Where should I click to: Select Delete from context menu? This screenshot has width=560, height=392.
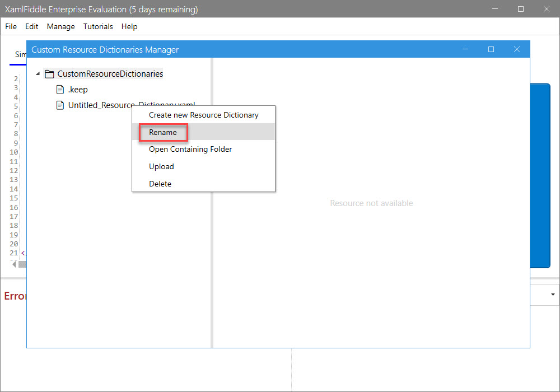tap(204, 184)
